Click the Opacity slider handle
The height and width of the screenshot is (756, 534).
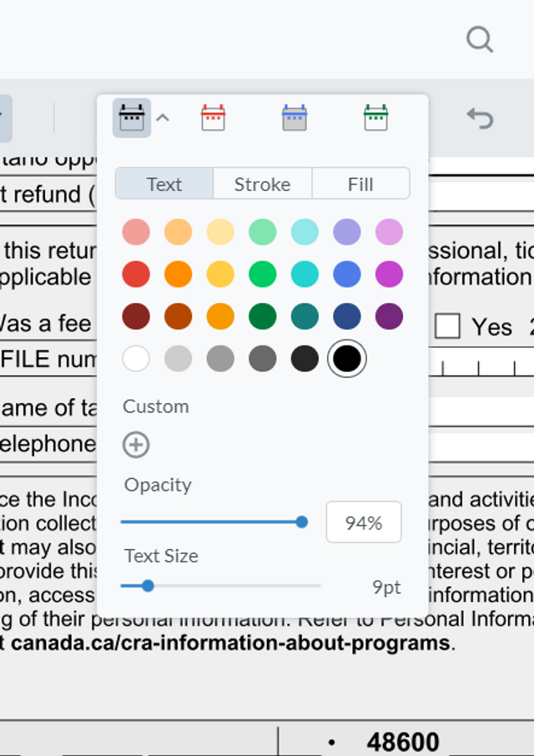302,522
